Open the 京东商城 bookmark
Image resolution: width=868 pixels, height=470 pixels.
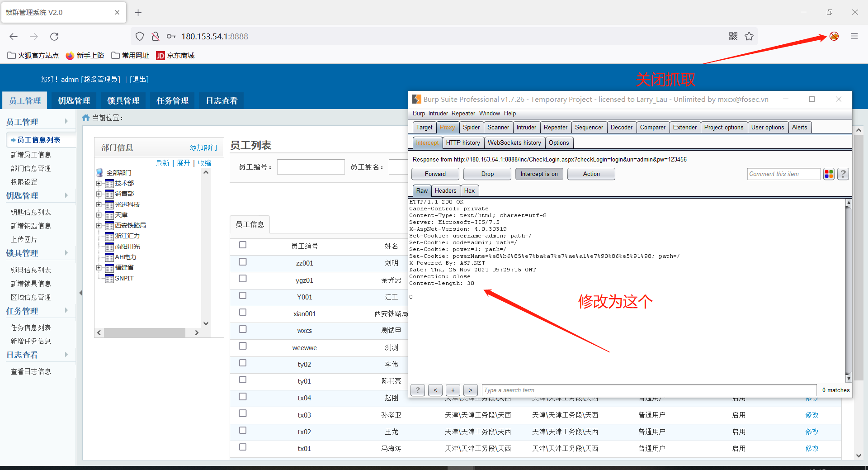(175, 56)
